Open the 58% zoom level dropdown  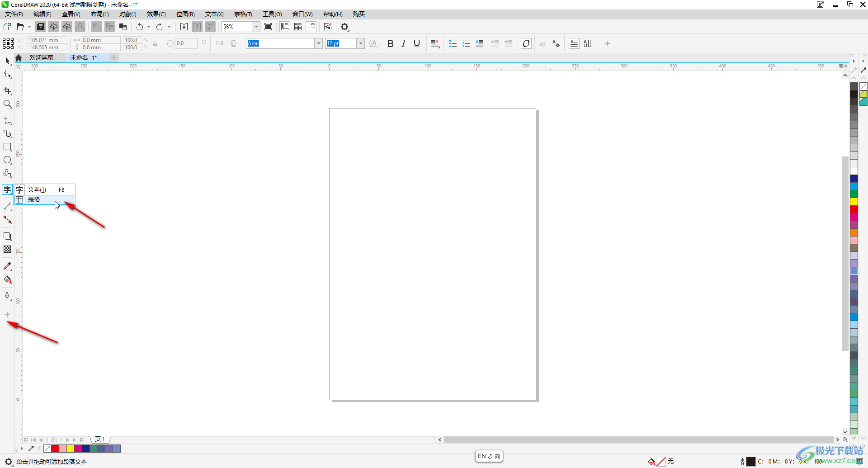tap(256, 27)
